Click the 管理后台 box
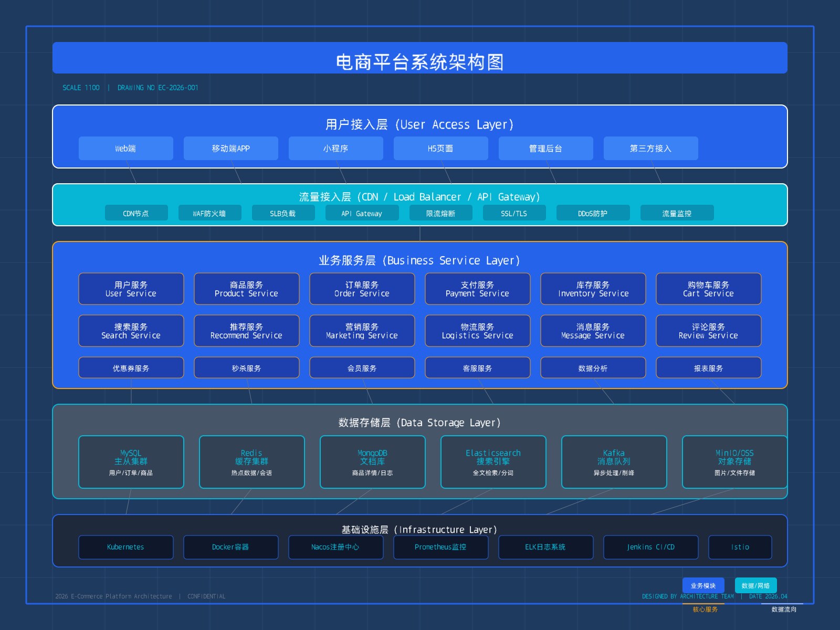840x630 pixels. coord(546,148)
